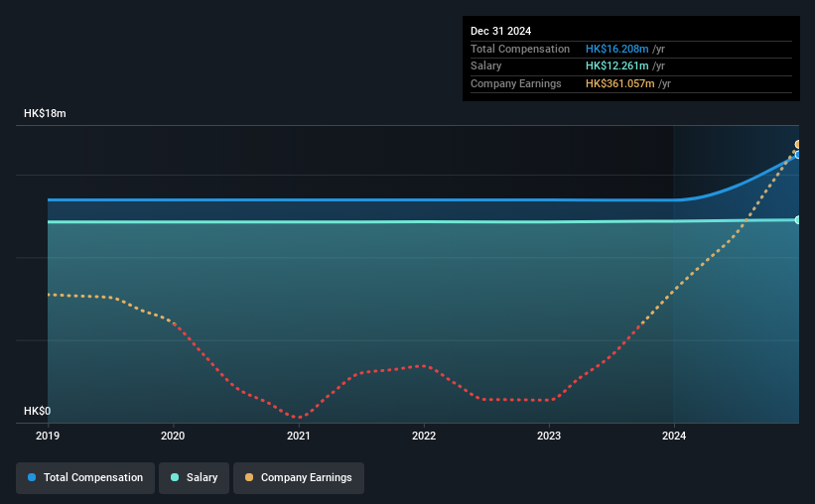Click the HK$12.261m salary value
The height and width of the screenshot is (504, 815).
coord(617,66)
